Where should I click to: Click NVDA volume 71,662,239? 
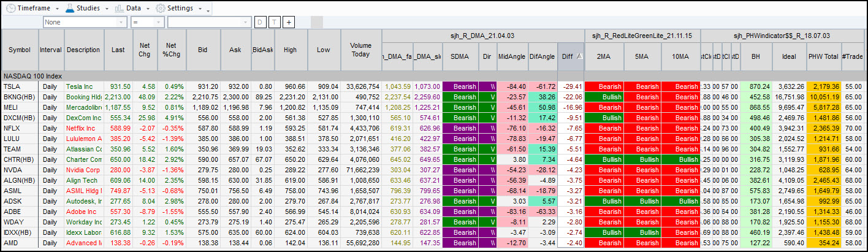click(360, 169)
